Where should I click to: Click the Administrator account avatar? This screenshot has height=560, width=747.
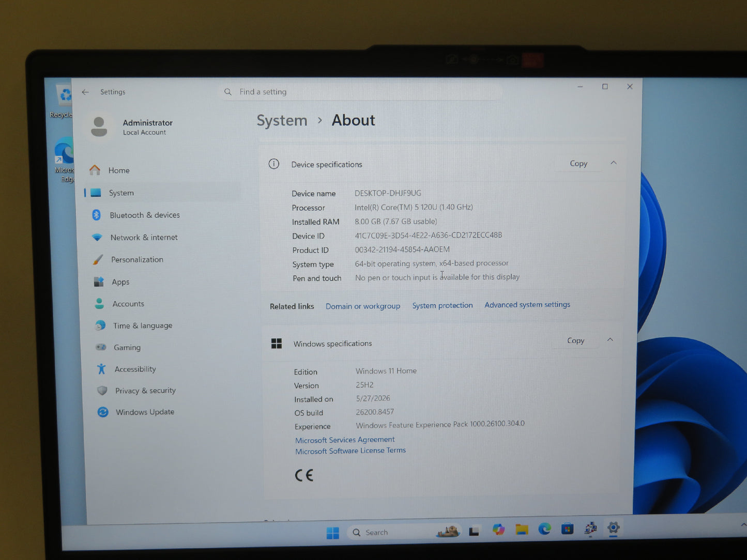pyautogui.click(x=99, y=127)
